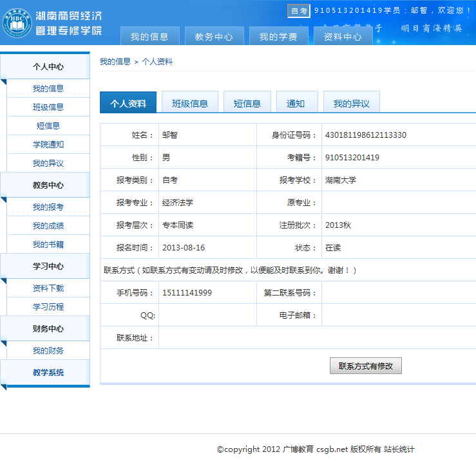Screen dimensions: 476x470
Task: Click the 专本同读 level value
Action: 178,225
